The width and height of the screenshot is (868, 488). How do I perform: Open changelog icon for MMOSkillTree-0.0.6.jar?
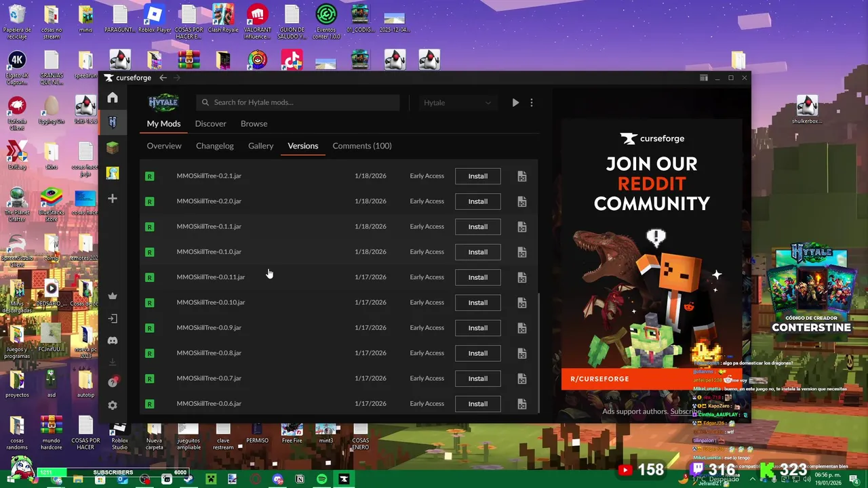pyautogui.click(x=522, y=404)
